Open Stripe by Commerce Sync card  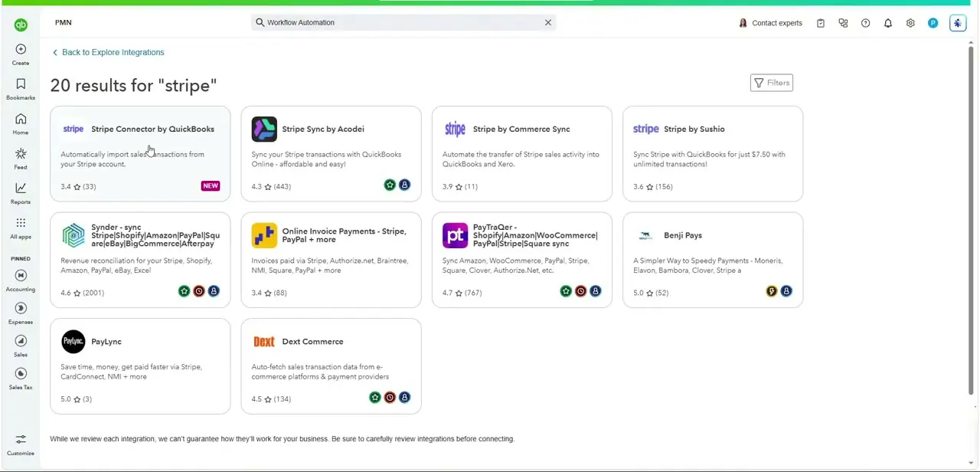(522, 154)
